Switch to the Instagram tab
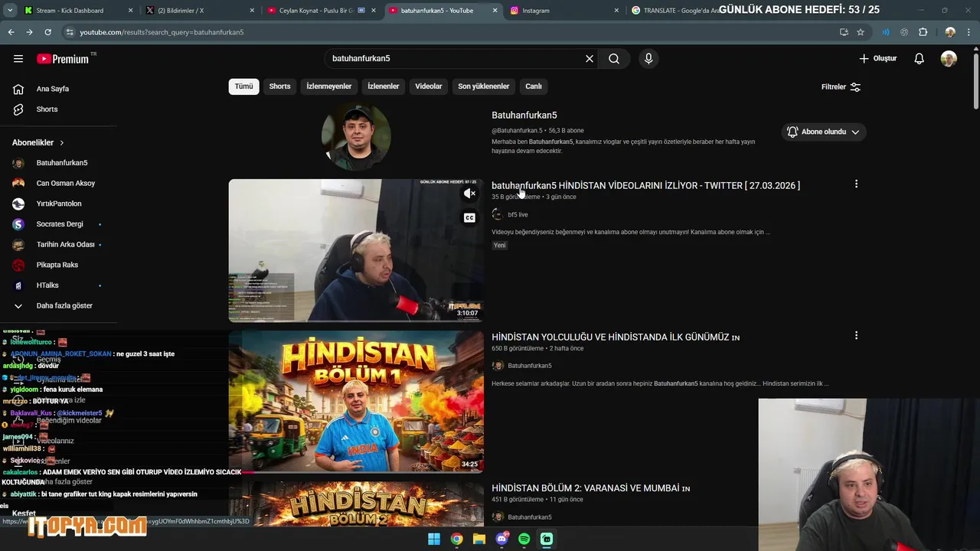The image size is (980, 551). coord(563,11)
